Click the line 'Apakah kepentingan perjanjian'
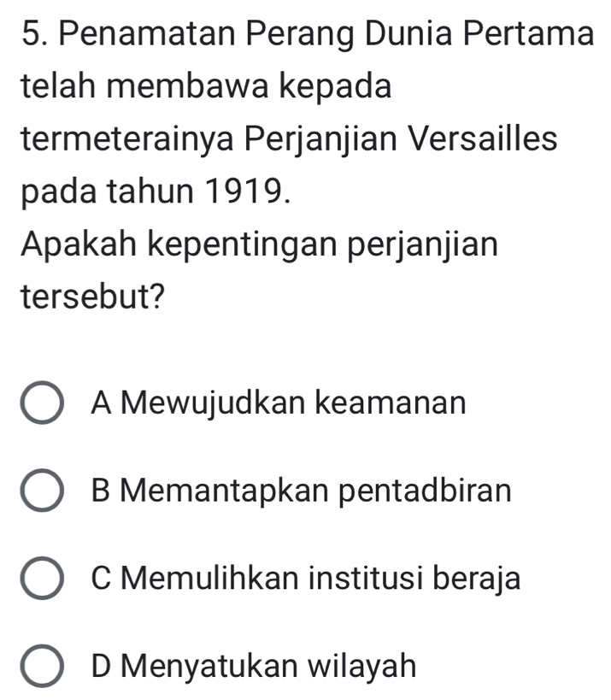This screenshot has width=611, height=700. (x=259, y=245)
